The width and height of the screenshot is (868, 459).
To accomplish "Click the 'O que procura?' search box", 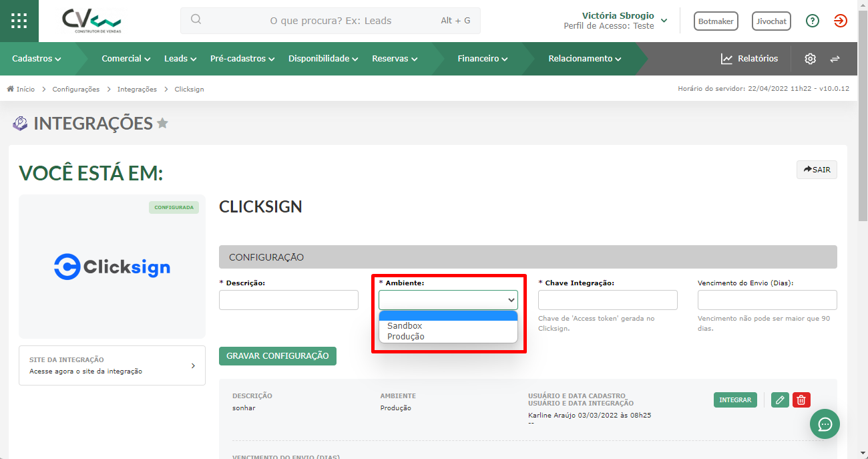I will click(331, 21).
